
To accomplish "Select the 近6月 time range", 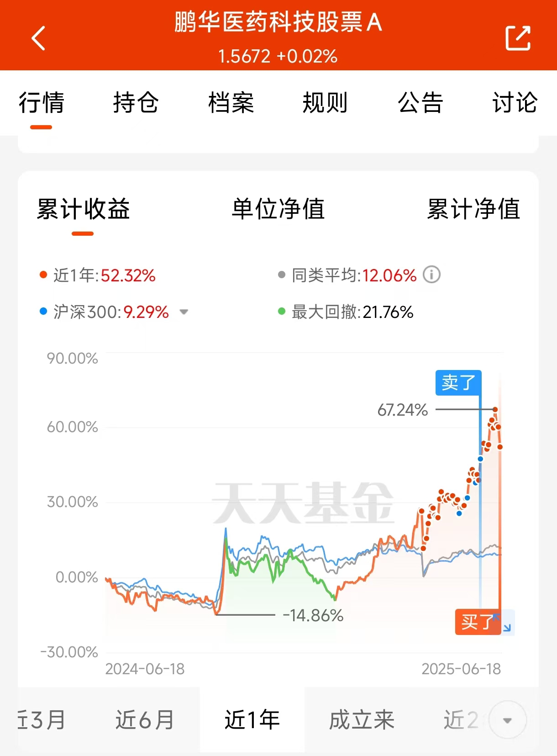I will tap(145, 720).
